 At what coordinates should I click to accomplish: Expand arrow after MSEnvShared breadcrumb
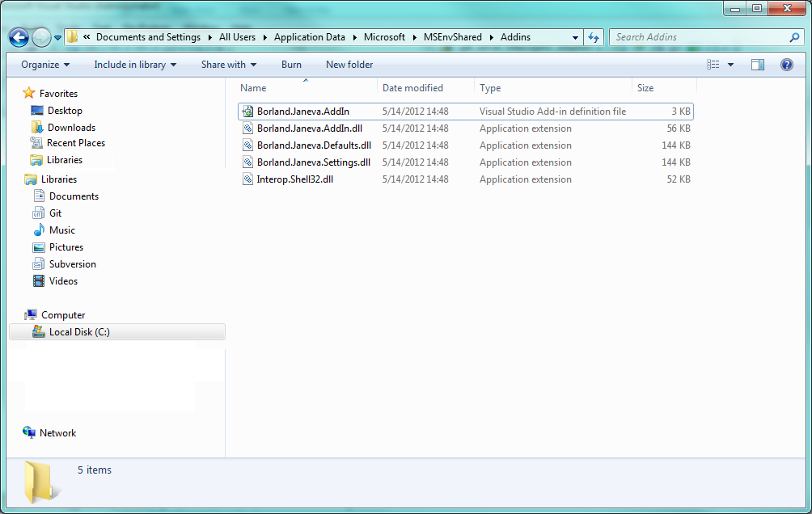491,37
